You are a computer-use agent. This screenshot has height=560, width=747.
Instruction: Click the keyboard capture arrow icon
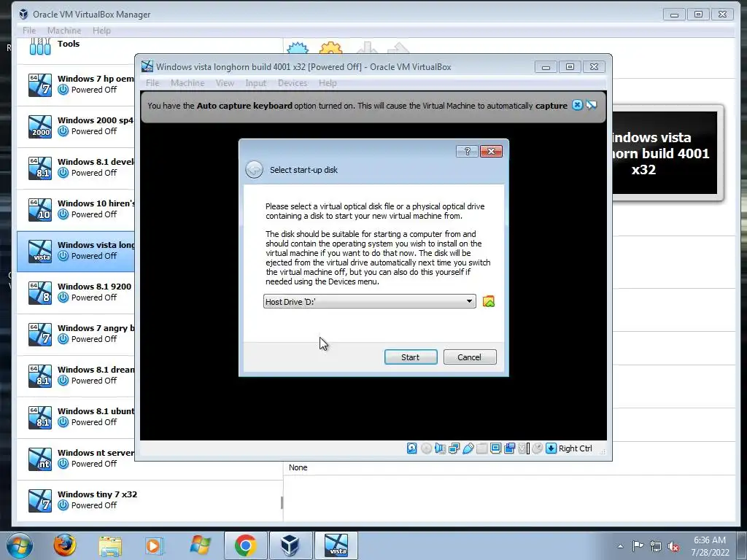pyautogui.click(x=551, y=448)
